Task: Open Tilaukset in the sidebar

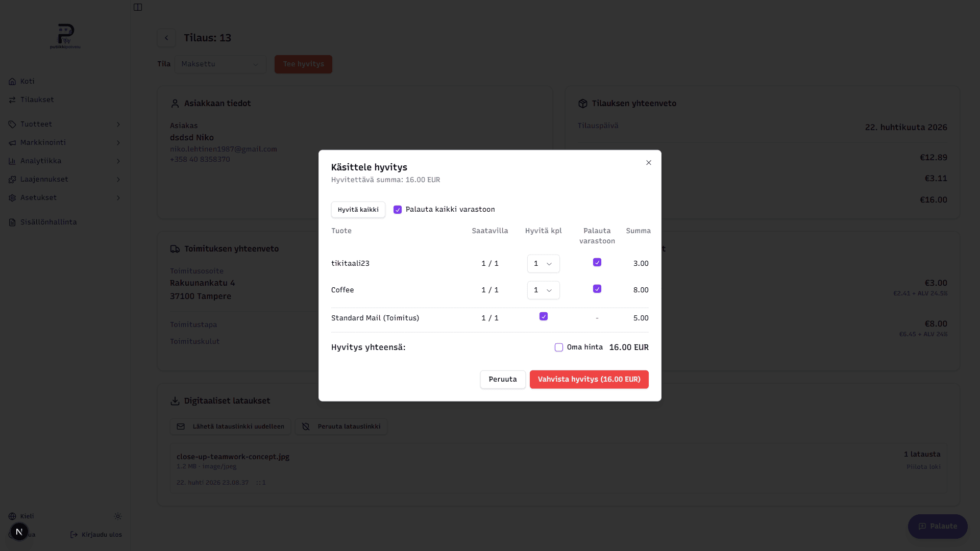Action: [65, 100]
